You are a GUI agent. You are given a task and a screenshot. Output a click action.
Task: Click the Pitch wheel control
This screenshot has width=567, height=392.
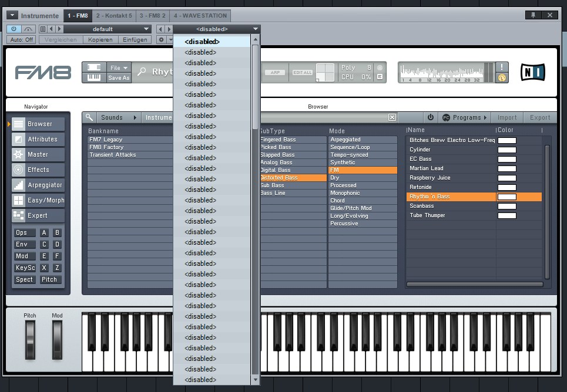(30, 340)
